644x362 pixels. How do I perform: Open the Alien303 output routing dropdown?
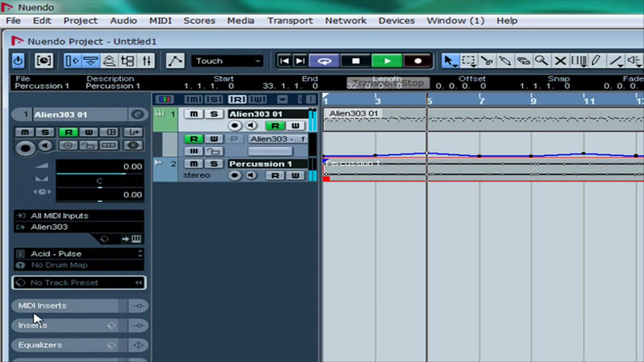pyautogui.click(x=79, y=227)
